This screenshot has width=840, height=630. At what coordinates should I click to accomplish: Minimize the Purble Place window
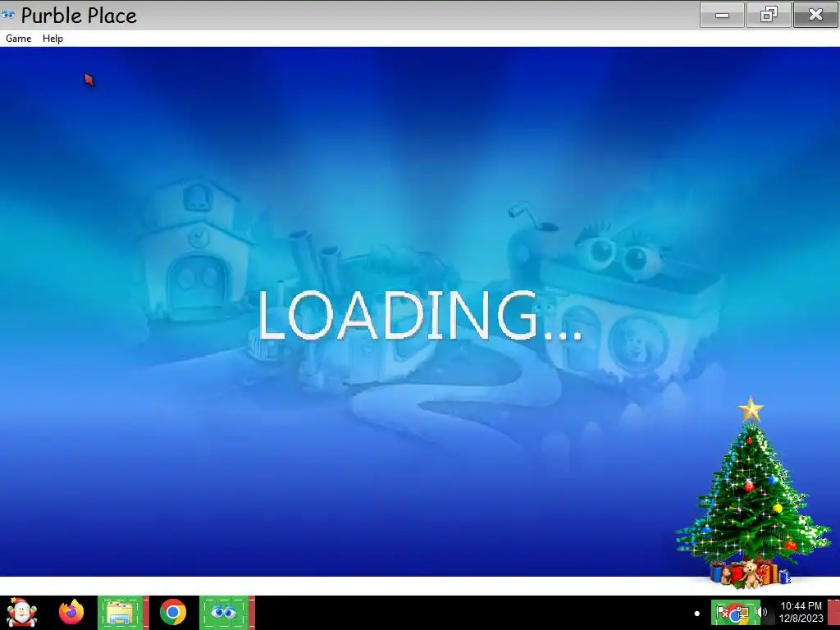coord(722,15)
